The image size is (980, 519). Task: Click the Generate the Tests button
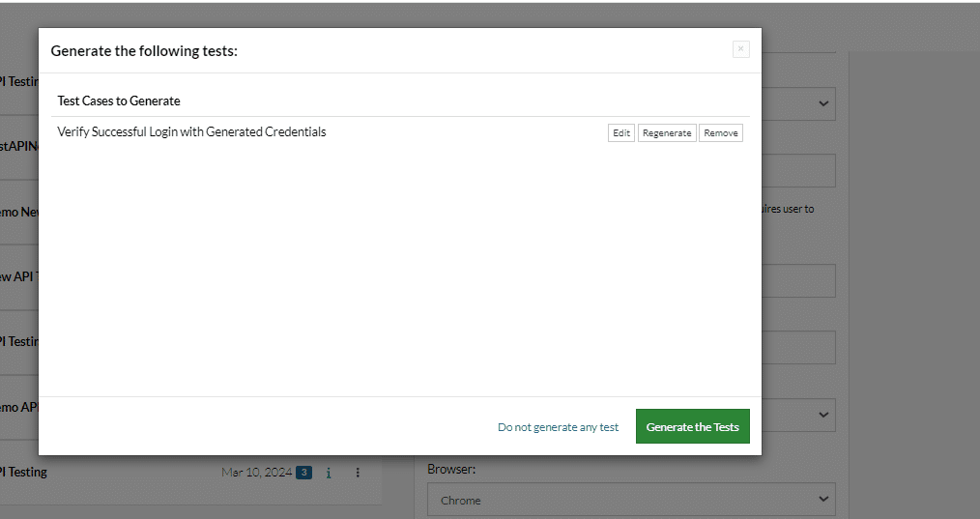693,426
